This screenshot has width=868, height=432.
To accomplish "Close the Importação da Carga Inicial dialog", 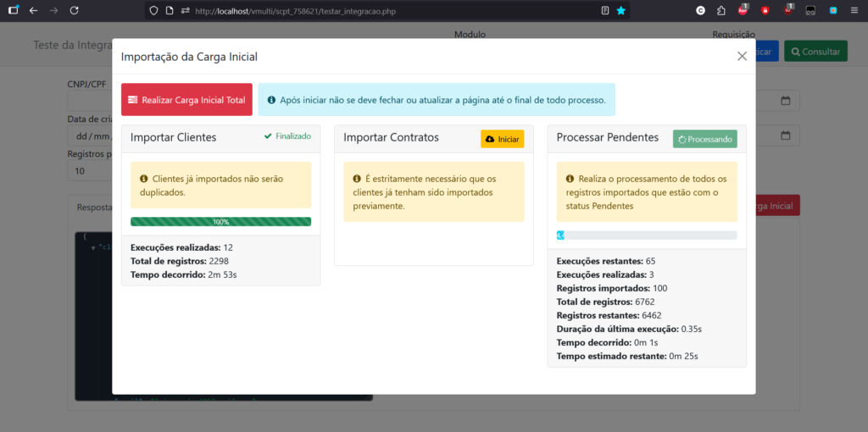I will pos(742,56).
